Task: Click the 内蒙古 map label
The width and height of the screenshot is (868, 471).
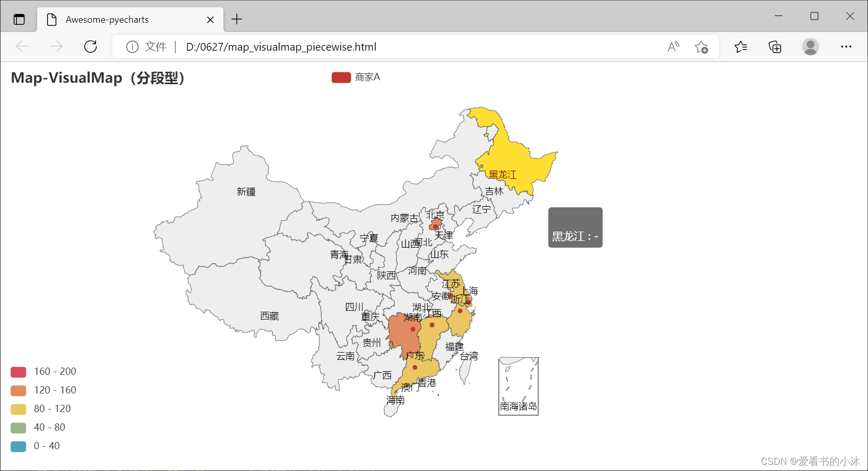Action: click(x=405, y=218)
